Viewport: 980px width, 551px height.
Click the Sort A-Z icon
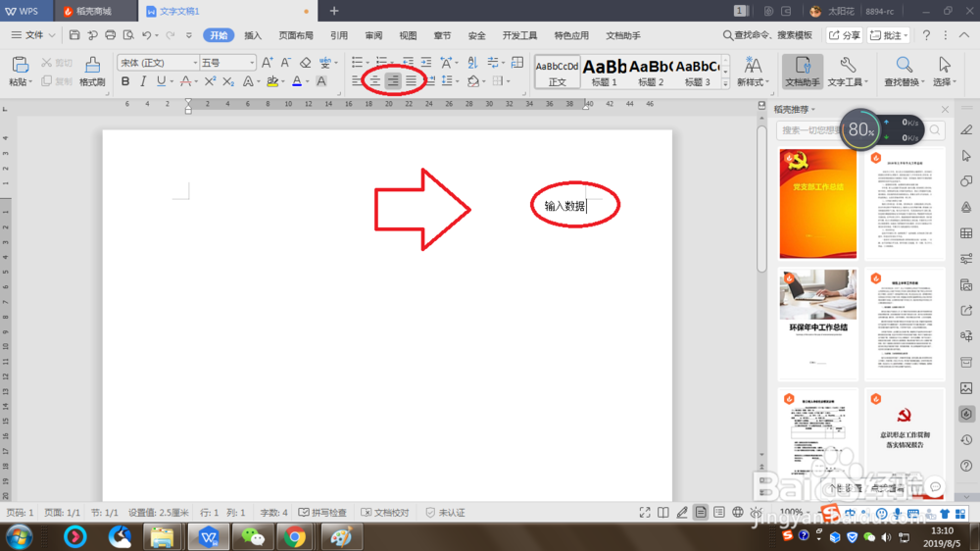pos(472,62)
